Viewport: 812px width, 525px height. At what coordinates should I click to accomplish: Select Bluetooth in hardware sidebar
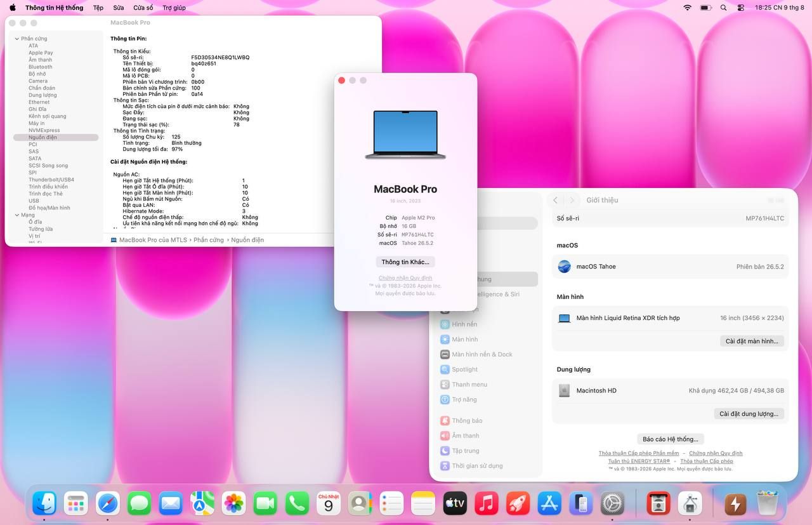tap(41, 67)
